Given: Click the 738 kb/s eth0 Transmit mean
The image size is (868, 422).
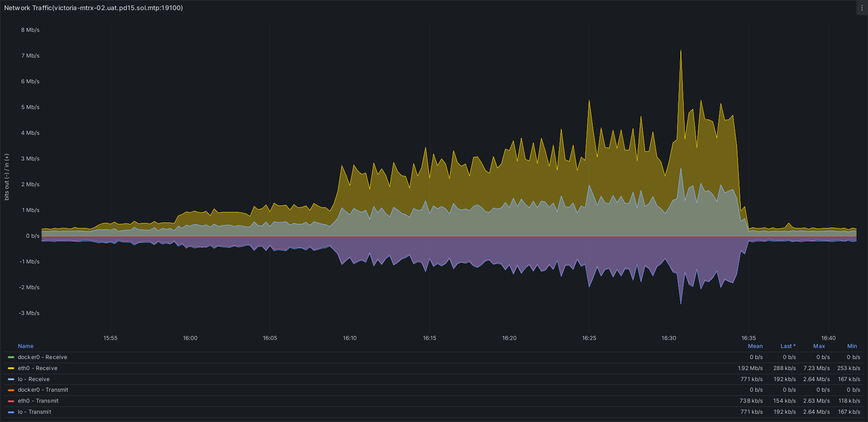Looking at the screenshot, I should tap(751, 401).
